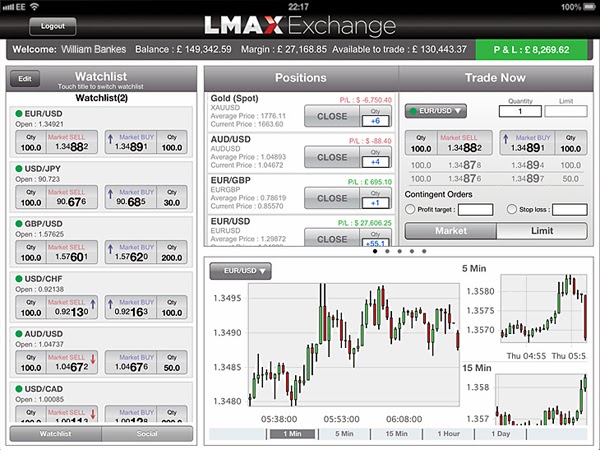Select the 1 Hour chart interval

point(448,434)
